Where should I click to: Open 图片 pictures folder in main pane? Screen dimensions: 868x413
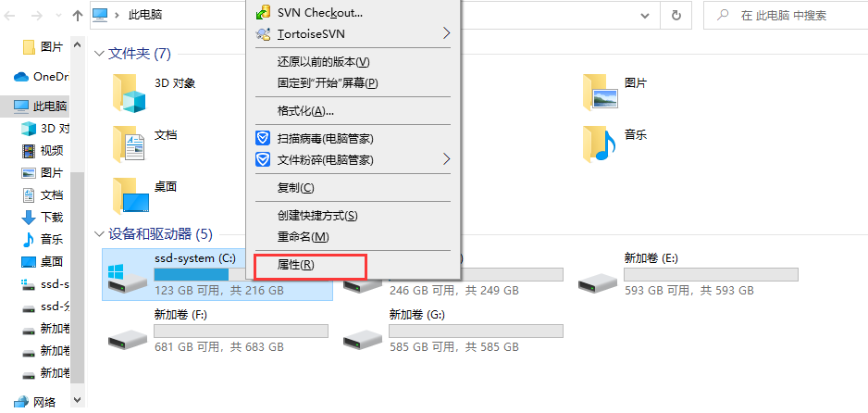pos(600,93)
